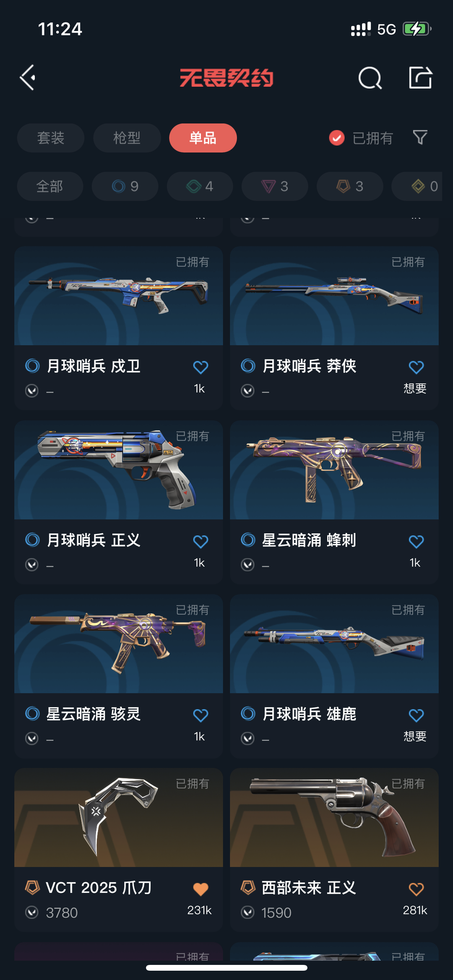Tap heart on 西部未来 正义 skin
Viewport: 453px width, 980px height.
coord(416,889)
